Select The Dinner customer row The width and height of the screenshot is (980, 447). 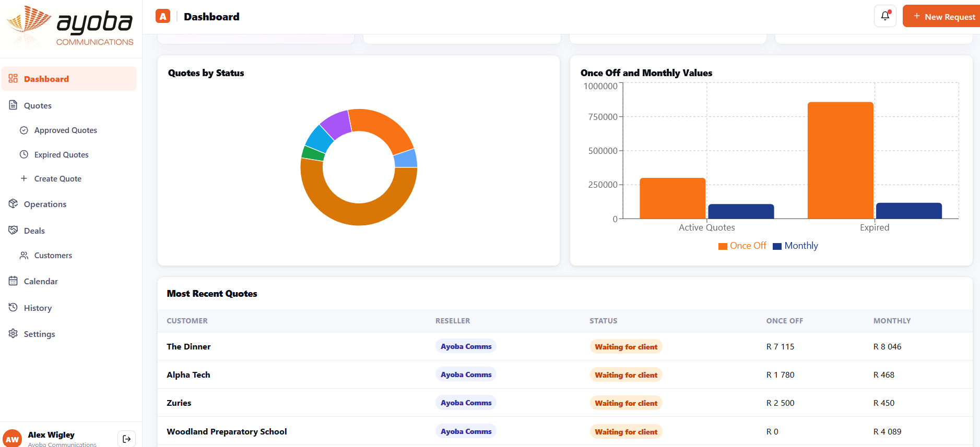point(565,346)
